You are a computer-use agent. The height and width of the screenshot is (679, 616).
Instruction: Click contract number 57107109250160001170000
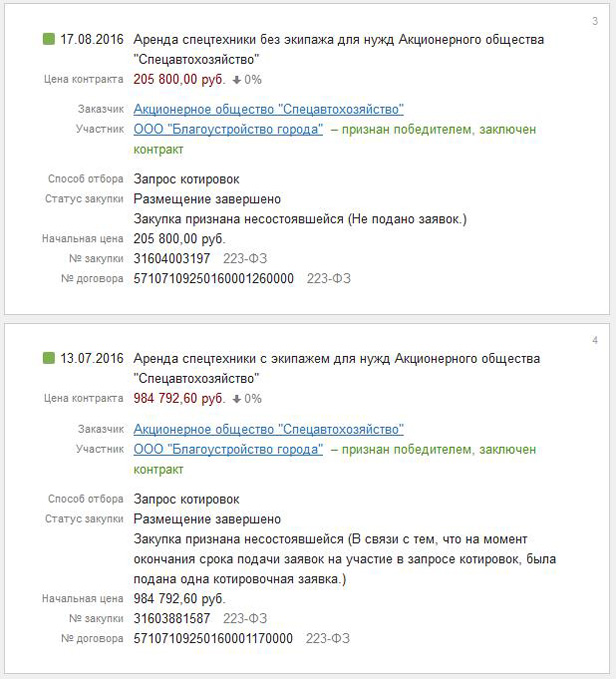213,638
